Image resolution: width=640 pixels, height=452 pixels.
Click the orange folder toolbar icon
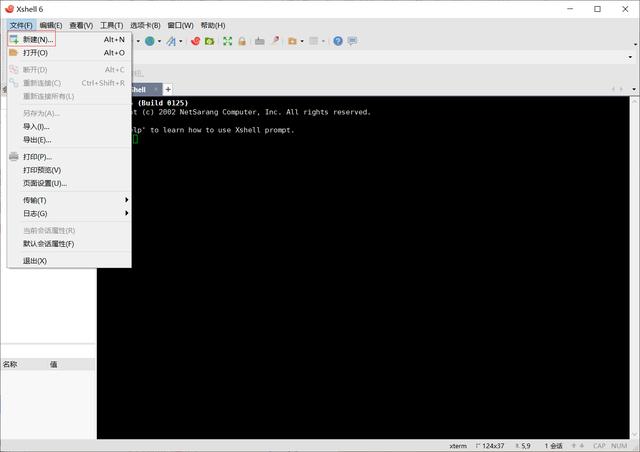click(292, 41)
